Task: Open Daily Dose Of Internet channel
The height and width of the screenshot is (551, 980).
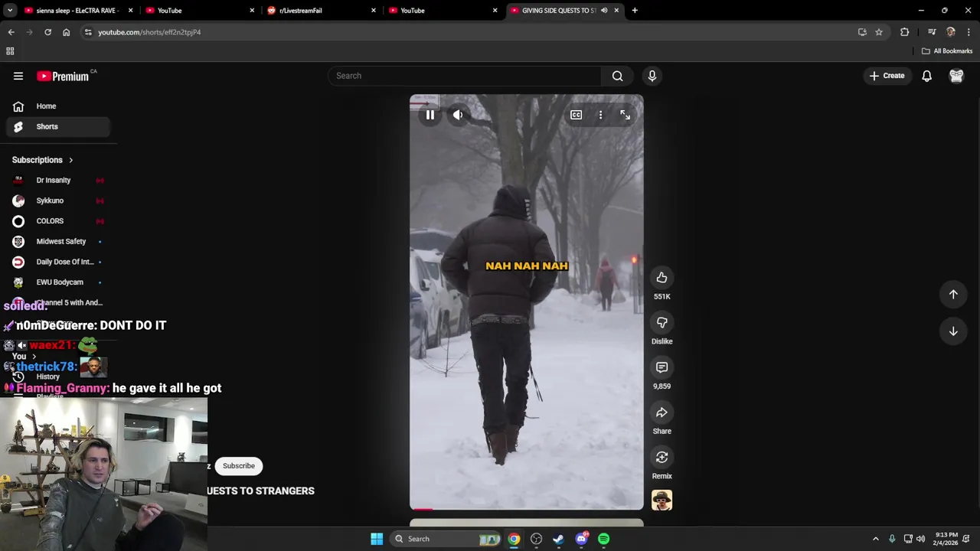Action: [x=58, y=262]
